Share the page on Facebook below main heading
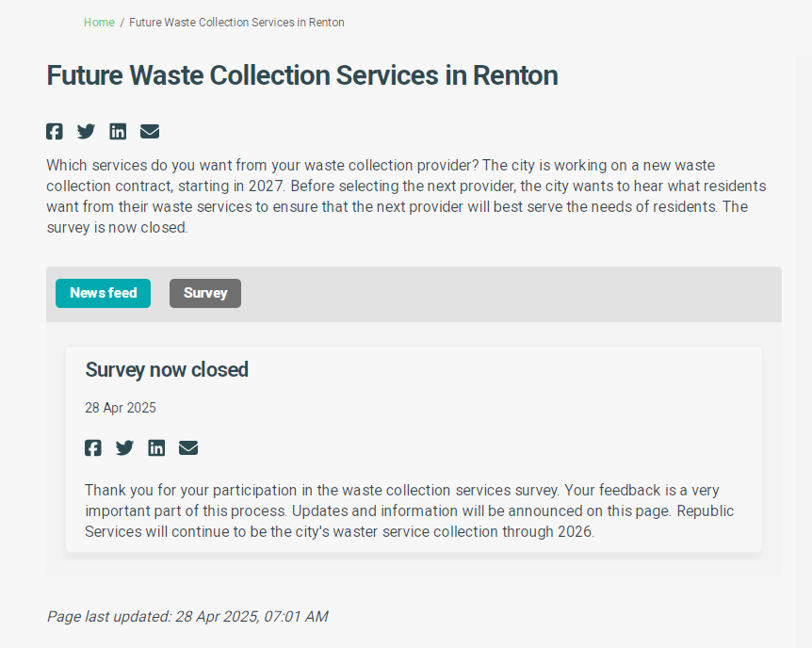812x648 pixels. tap(55, 131)
